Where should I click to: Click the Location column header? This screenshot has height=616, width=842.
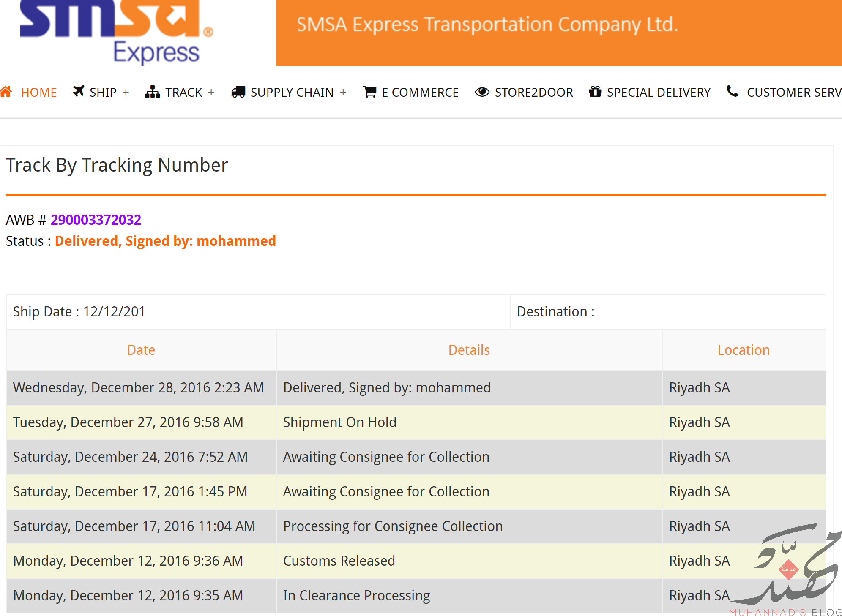[x=744, y=350]
